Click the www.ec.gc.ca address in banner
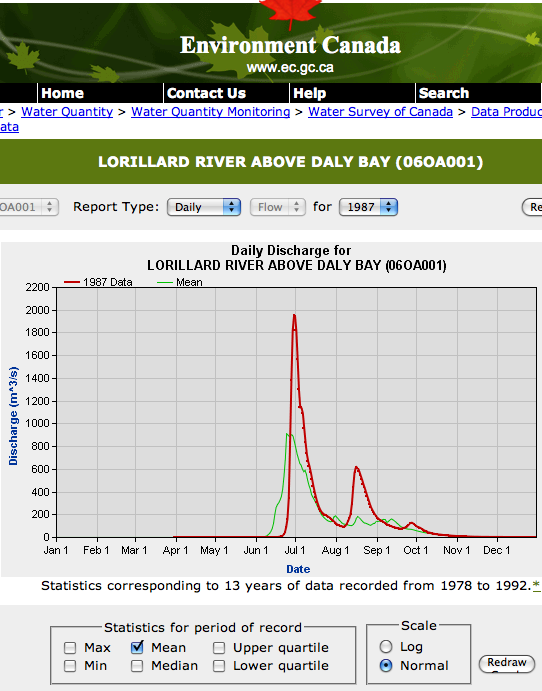The width and height of the screenshot is (542, 691). [290, 68]
